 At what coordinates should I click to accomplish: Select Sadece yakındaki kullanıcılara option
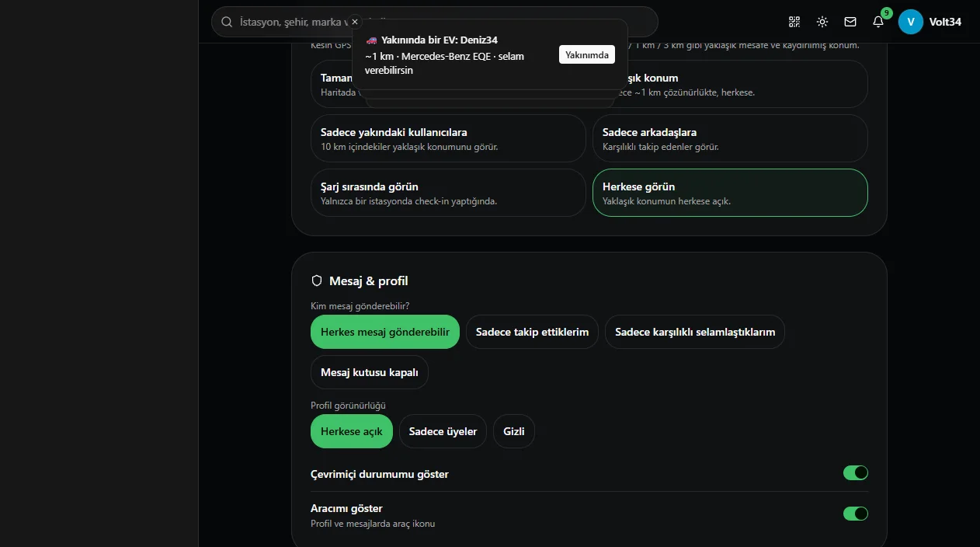(x=448, y=138)
